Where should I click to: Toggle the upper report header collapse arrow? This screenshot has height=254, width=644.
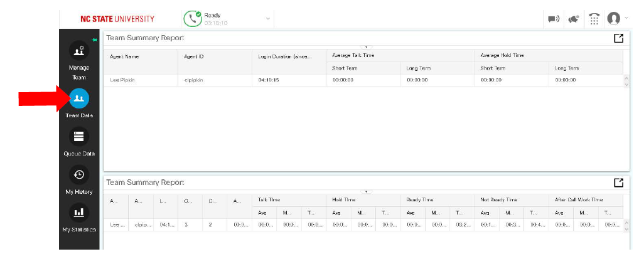367,47
